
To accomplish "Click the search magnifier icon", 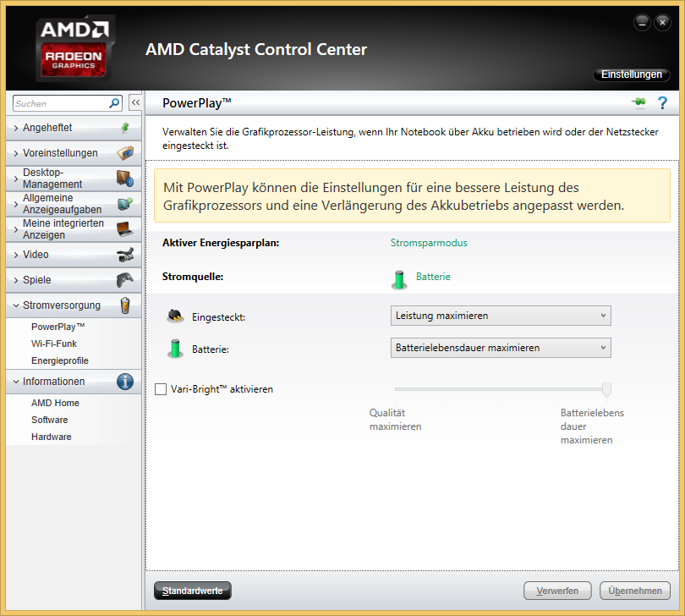I will pyautogui.click(x=115, y=103).
